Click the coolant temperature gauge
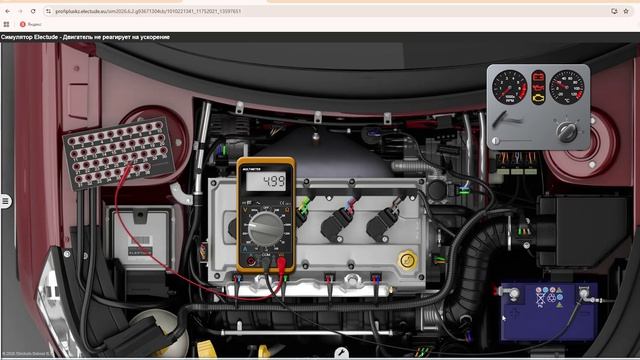The width and height of the screenshot is (640, 360). coord(567,87)
